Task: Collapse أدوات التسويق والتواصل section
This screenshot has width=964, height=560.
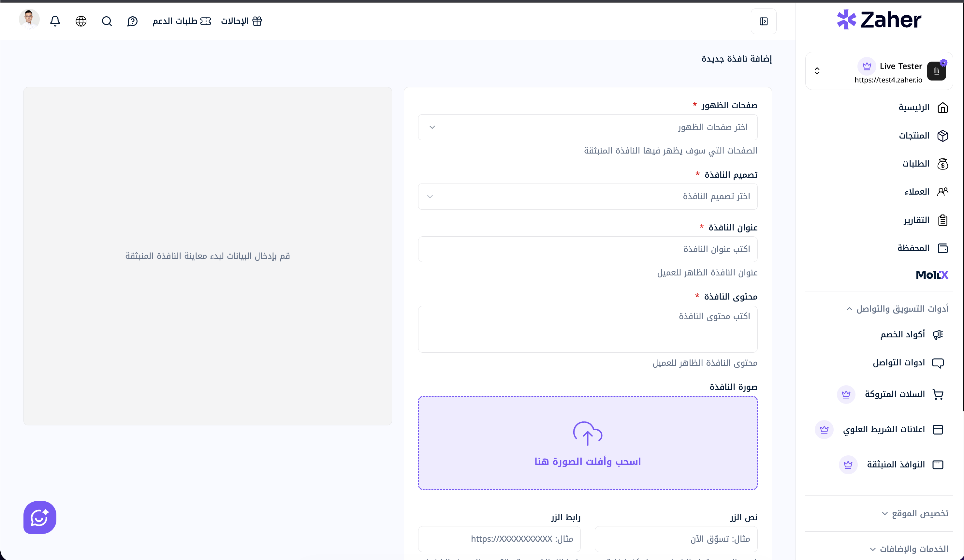Action: tap(898, 309)
